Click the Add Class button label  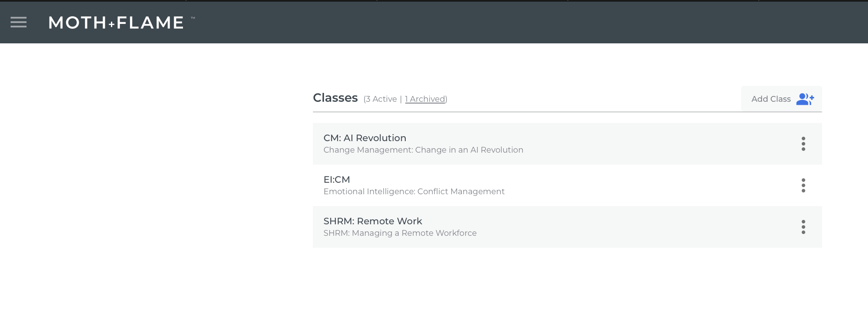pos(771,99)
